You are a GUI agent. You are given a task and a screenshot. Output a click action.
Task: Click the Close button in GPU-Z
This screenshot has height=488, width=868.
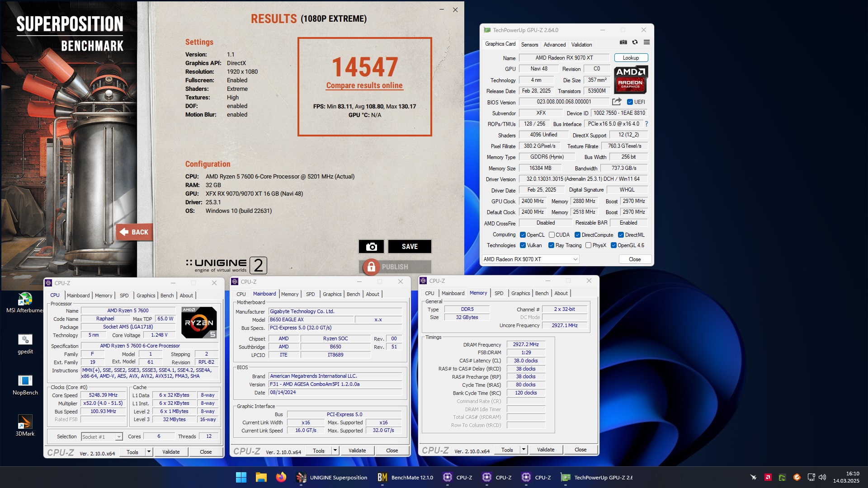[635, 259]
